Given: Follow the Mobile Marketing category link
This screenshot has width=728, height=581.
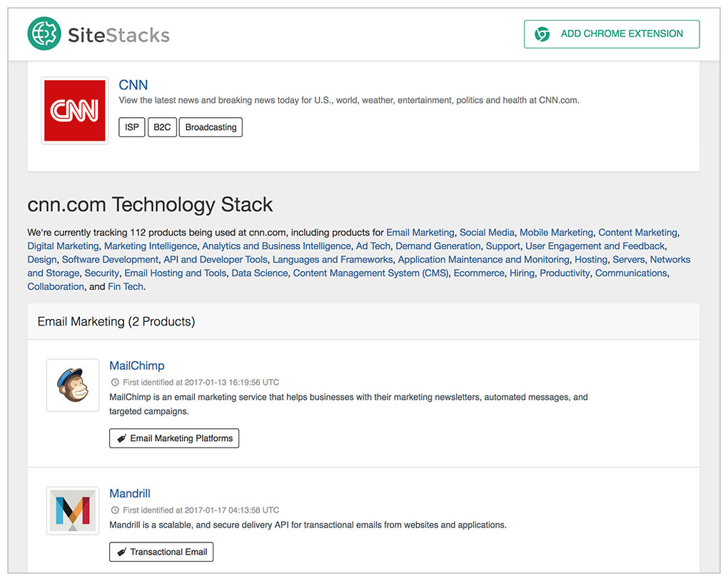Looking at the screenshot, I should click(x=556, y=232).
